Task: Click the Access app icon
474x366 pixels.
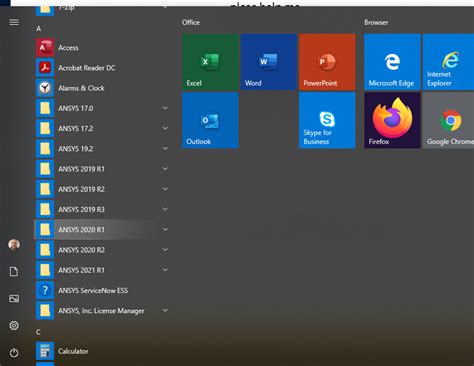Action: tap(45, 47)
